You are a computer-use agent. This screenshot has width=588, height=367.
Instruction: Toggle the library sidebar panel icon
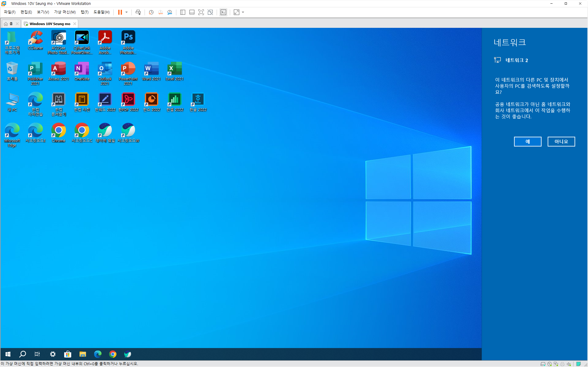[x=183, y=12]
